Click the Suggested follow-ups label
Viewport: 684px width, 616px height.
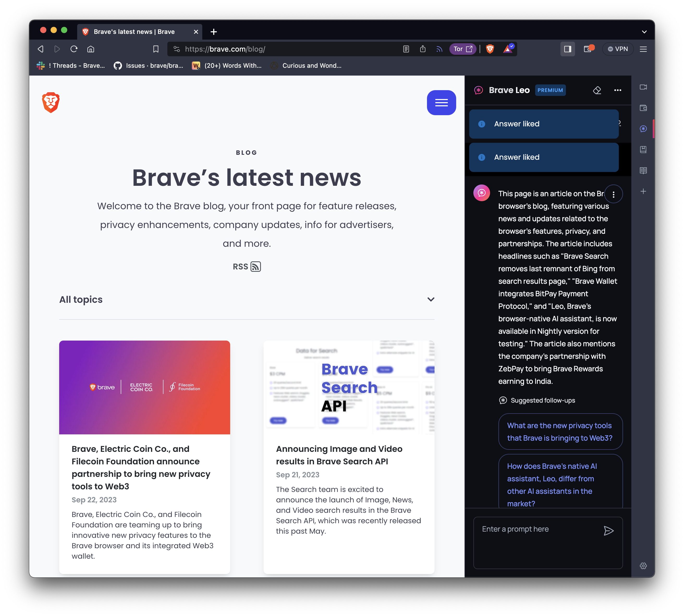coord(542,401)
